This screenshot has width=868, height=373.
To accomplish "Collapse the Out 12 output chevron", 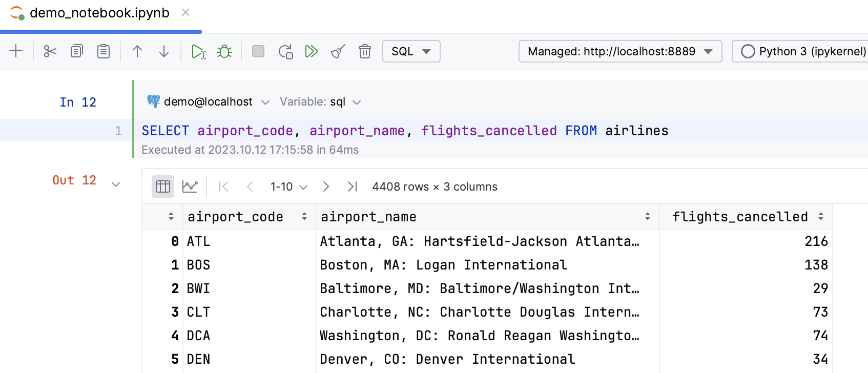I will [x=116, y=184].
